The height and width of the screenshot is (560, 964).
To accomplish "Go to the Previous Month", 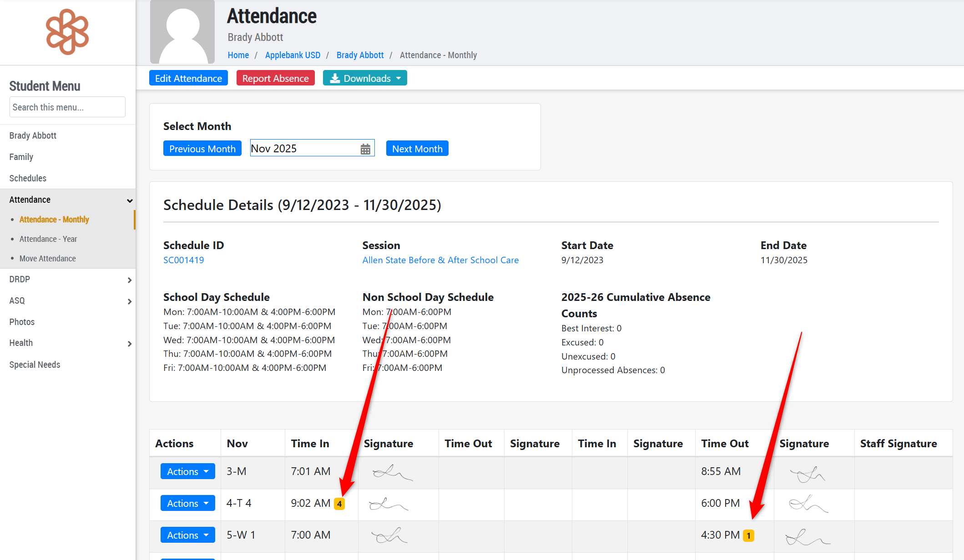I will point(202,149).
